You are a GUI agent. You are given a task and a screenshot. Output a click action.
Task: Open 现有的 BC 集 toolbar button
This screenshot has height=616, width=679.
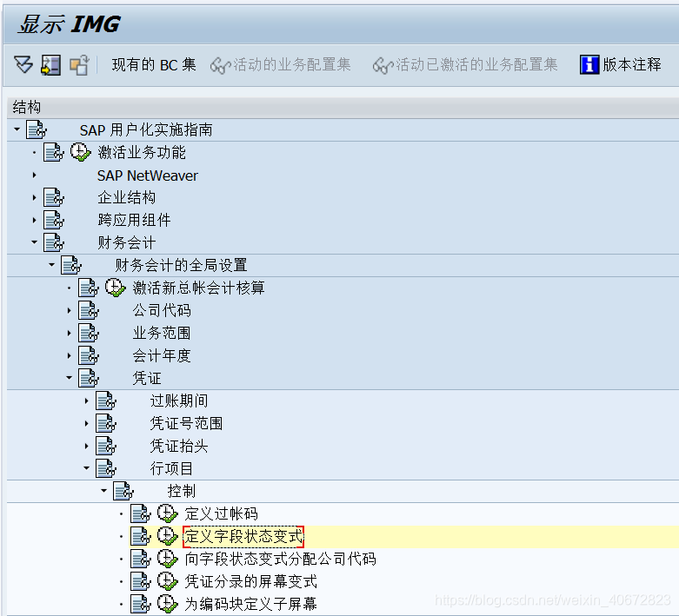[154, 65]
